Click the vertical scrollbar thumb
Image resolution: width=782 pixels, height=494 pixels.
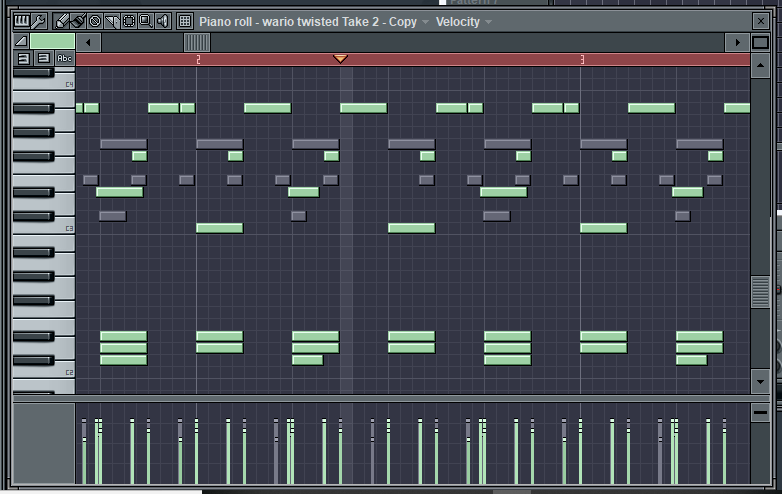point(760,291)
